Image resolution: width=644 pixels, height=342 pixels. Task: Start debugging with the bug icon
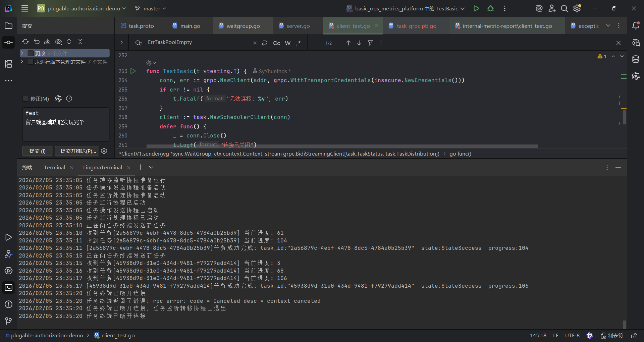(x=490, y=8)
